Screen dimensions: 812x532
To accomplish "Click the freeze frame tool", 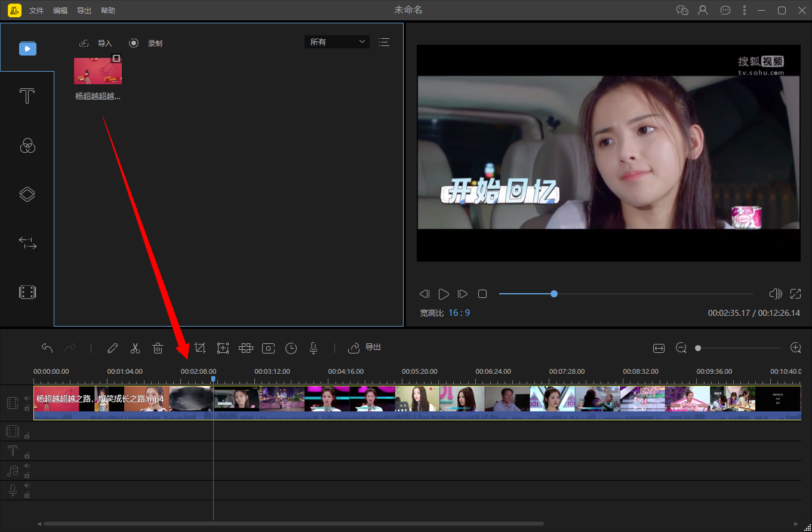I will click(x=269, y=348).
